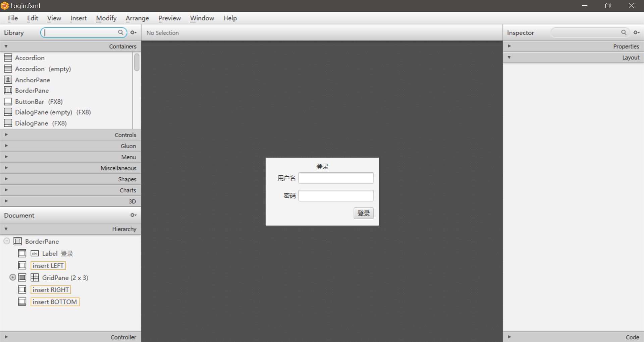Restore down the Scene Builder window
This screenshot has width=644, height=342.
pos(608,6)
